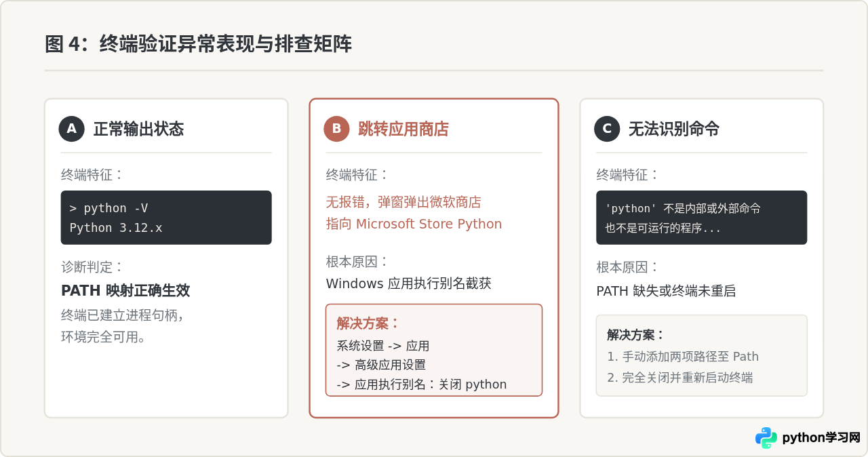Click the error line ''python' 不是内部或外部命令'
The height and width of the screenshot is (457, 868).
point(683,208)
